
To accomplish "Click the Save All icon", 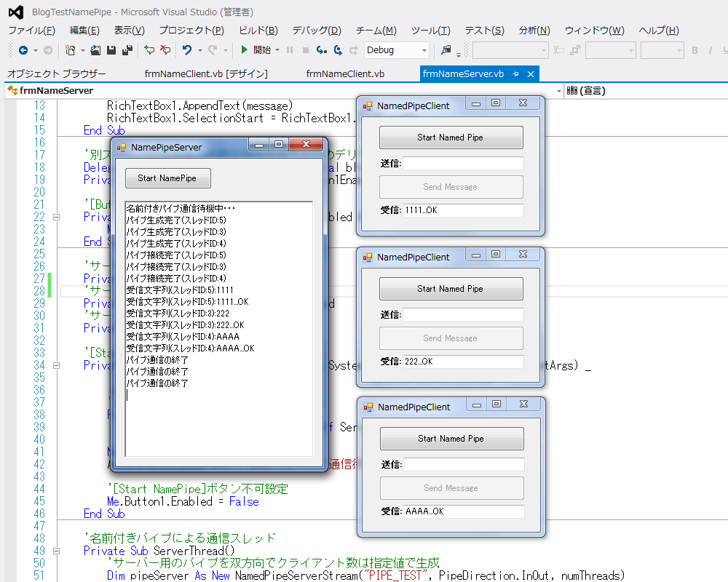I will tap(127, 50).
